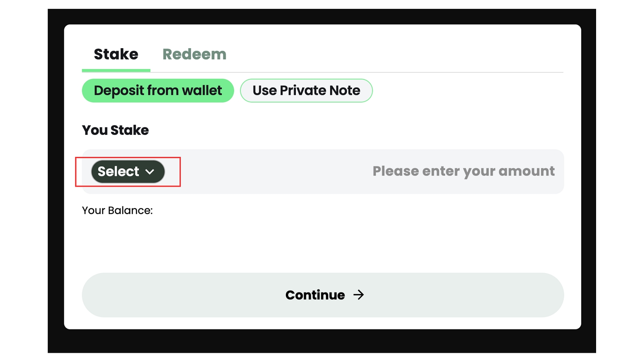Click the "Private Note" text in the outlined pill
Image resolution: width=644 pixels, height=362 pixels.
[x=320, y=90]
